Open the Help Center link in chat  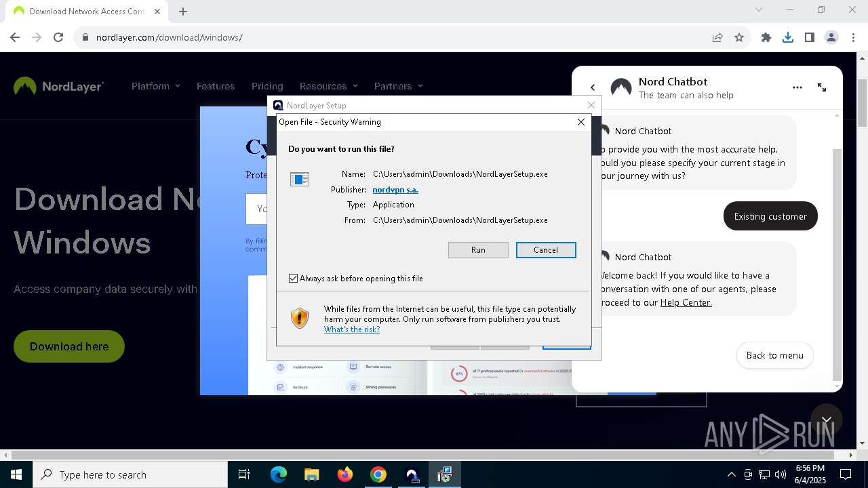point(686,302)
